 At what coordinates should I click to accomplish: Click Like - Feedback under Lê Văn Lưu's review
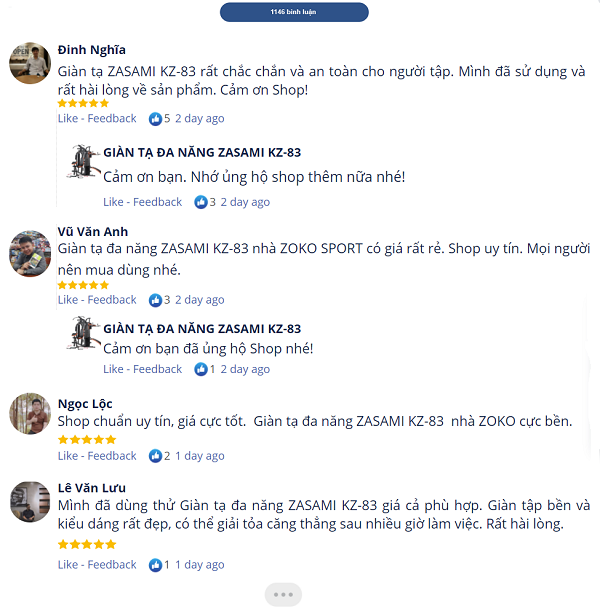[97, 565]
